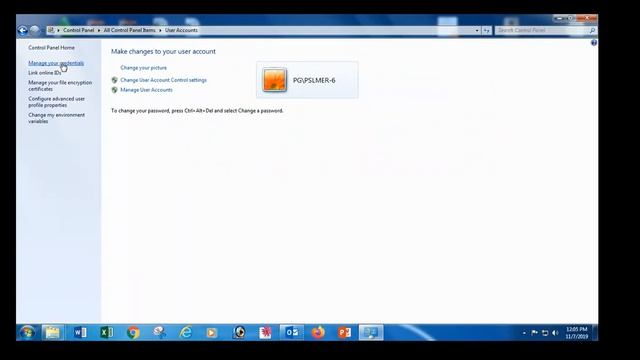Click the orange flower account picture
640x360 pixels.
coord(274,80)
